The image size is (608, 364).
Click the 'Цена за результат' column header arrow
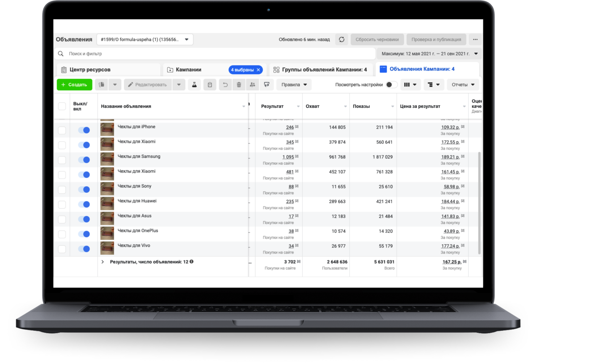464,107
